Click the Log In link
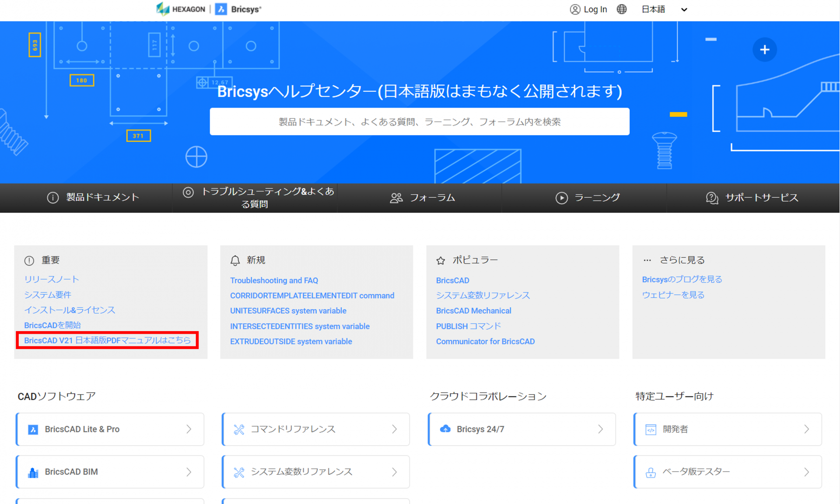This screenshot has width=840, height=504. [x=595, y=9]
